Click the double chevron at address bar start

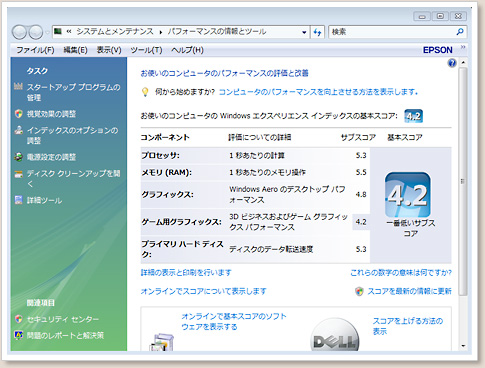69,32
